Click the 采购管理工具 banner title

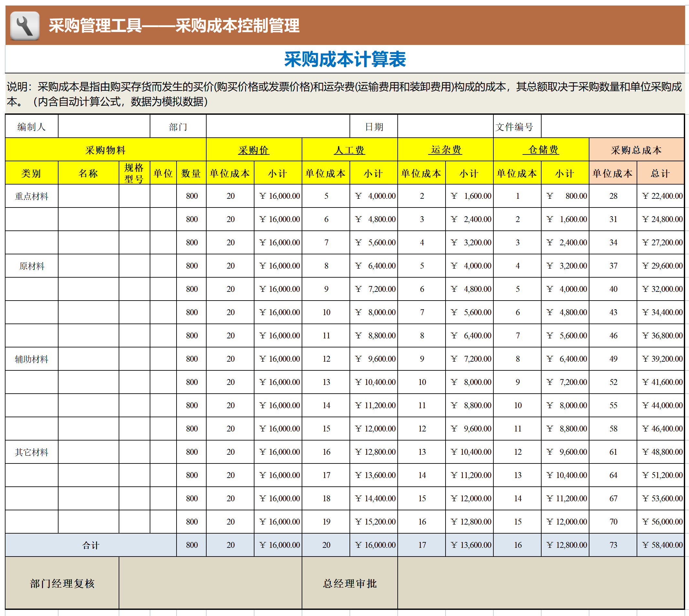(x=174, y=26)
